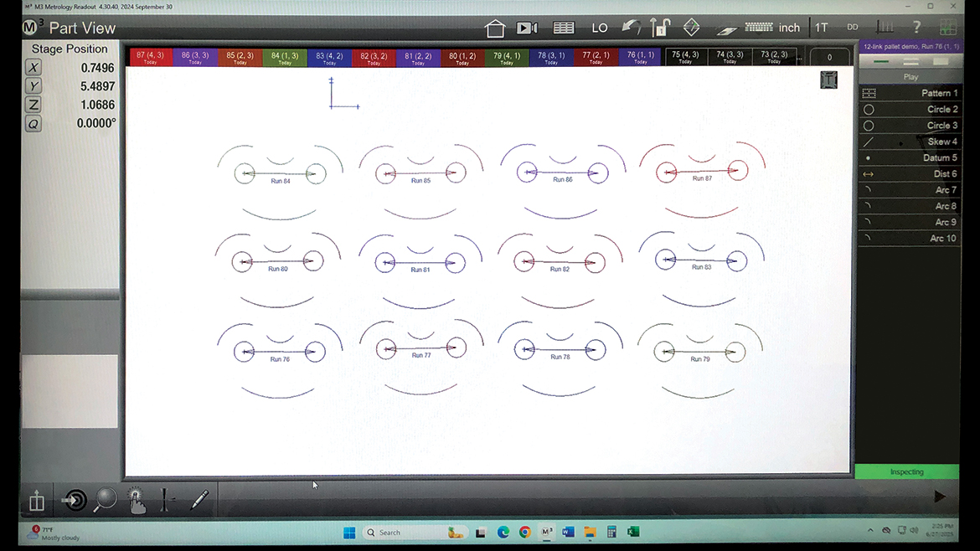Zero the Z axis button
This screenshot has width=980, height=551.
pyautogui.click(x=34, y=105)
